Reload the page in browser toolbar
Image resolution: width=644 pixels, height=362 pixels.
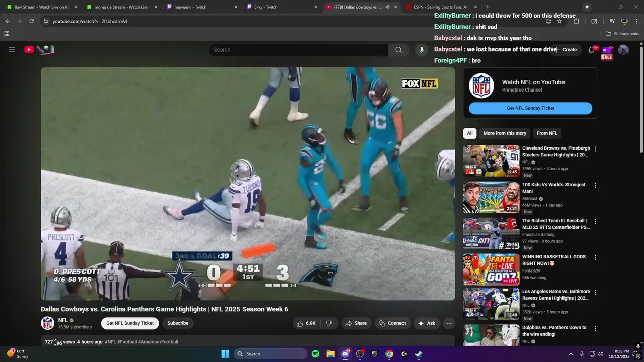point(31,21)
